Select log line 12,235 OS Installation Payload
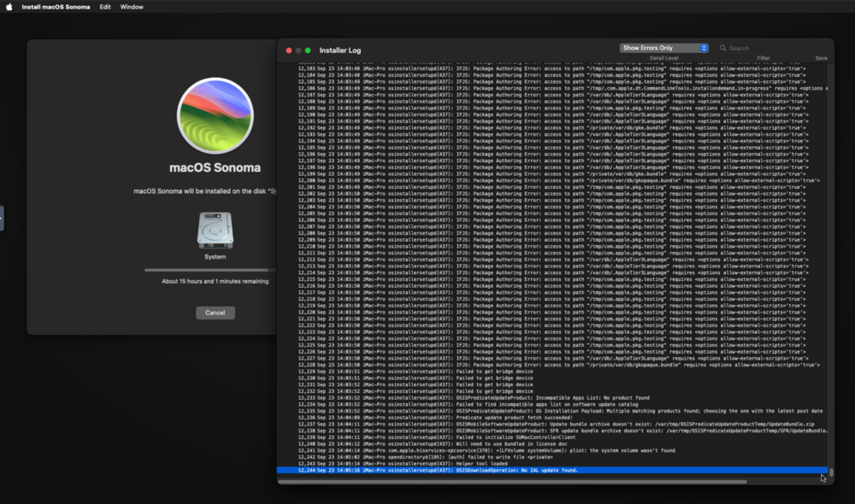This screenshot has width=855, height=504. (x=551, y=411)
